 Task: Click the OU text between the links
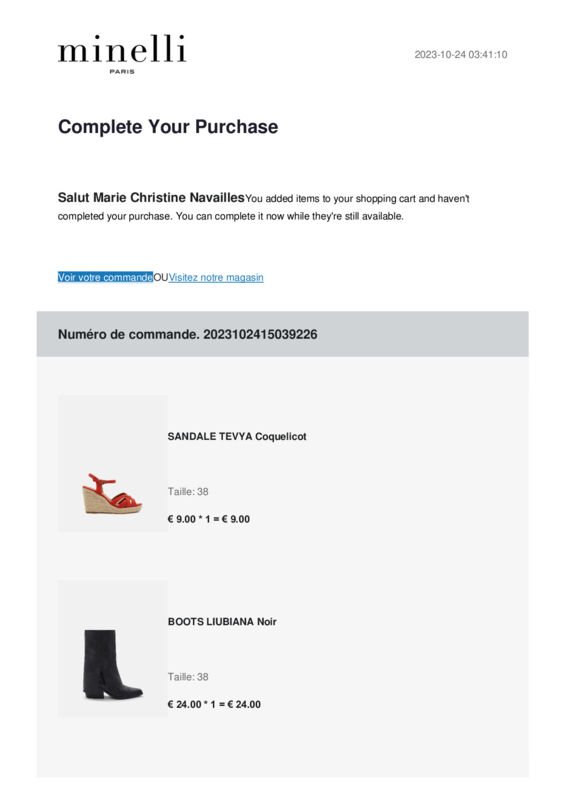point(161,277)
